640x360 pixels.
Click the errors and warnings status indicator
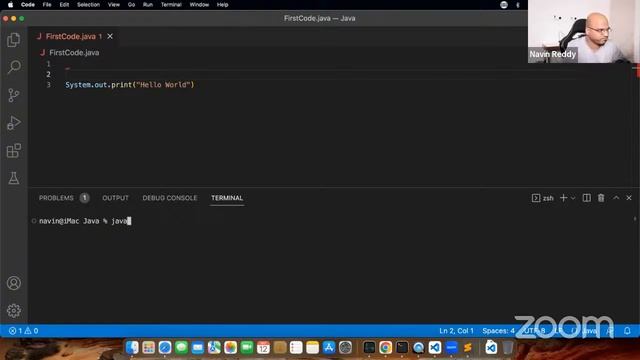pos(24,331)
